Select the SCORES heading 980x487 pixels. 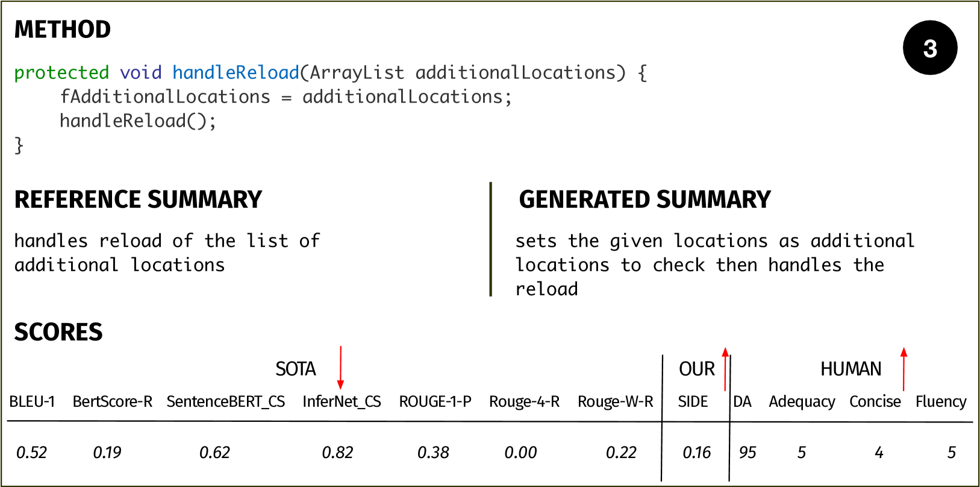[58, 332]
